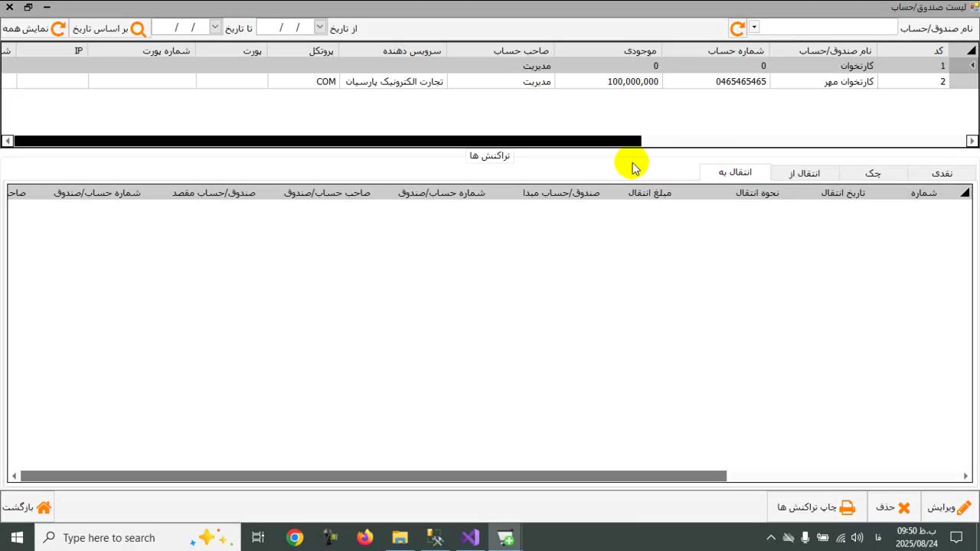This screenshot has width=980, height=551.
Task: Click the COM protocol cell
Action: tap(304, 81)
